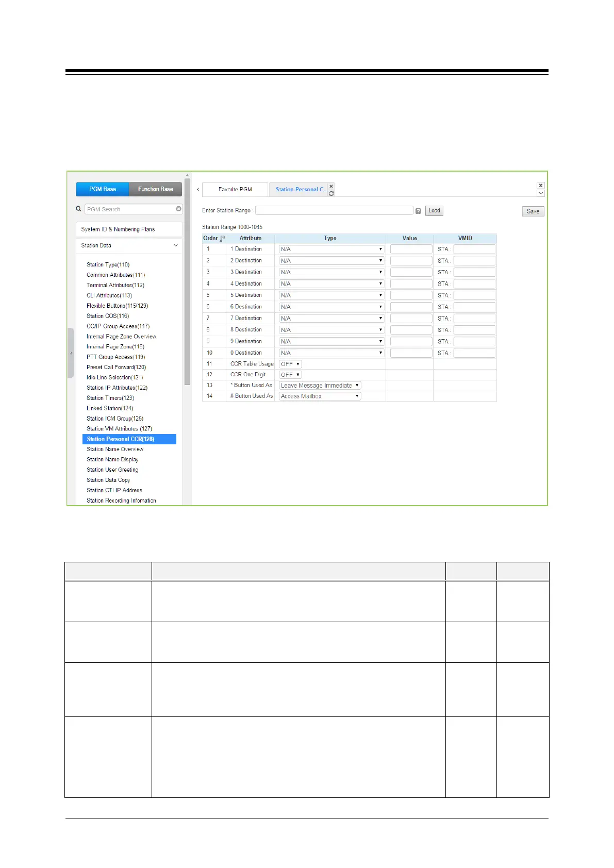Image resolution: width=614 pixels, height=868 pixels.
Task: Open Station VM Attributes (127)
Action: coord(119,429)
